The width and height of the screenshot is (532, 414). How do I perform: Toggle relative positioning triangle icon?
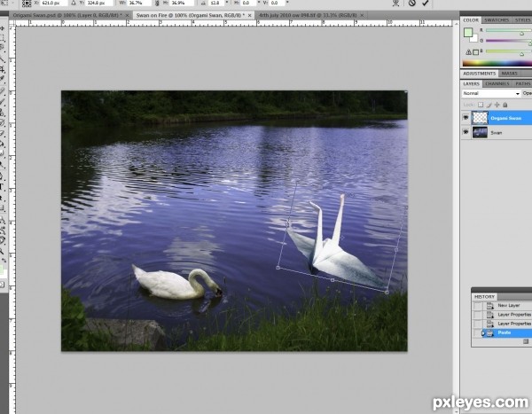(x=74, y=3)
